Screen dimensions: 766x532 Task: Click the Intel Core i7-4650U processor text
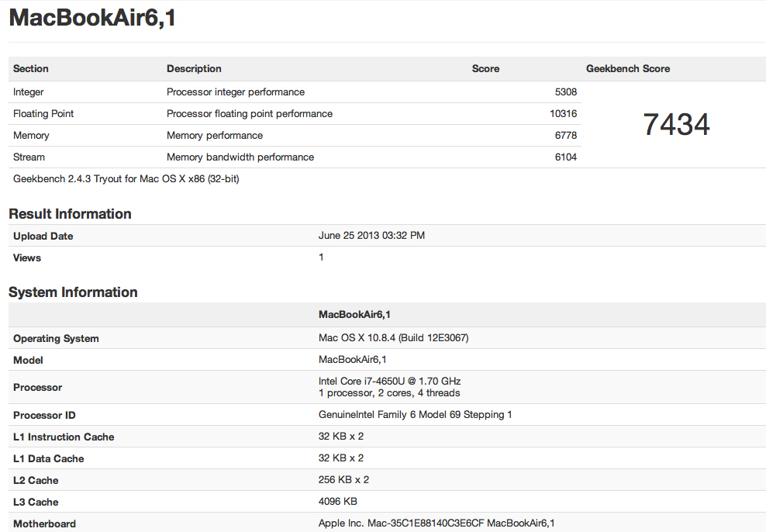pyautogui.click(x=389, y=382)
